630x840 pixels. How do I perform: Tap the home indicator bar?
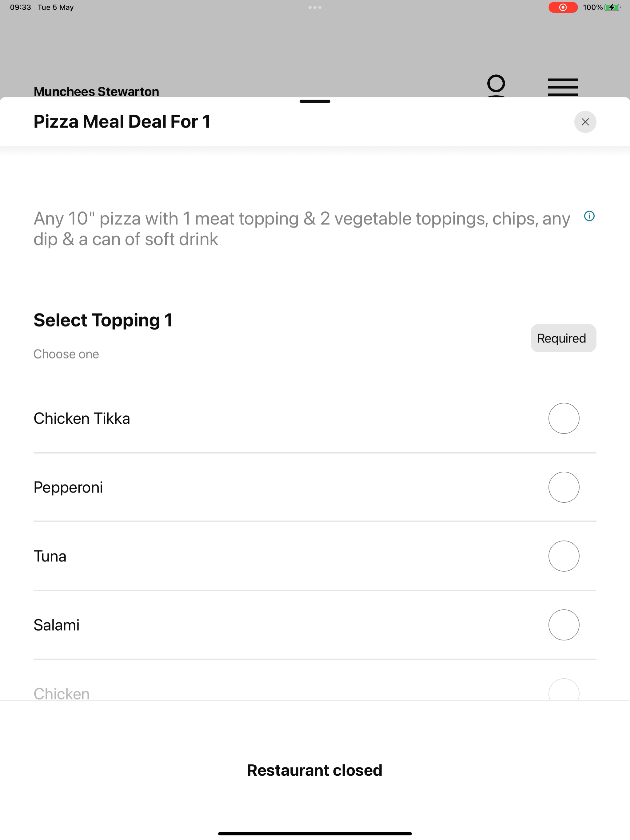click(315, 834)
